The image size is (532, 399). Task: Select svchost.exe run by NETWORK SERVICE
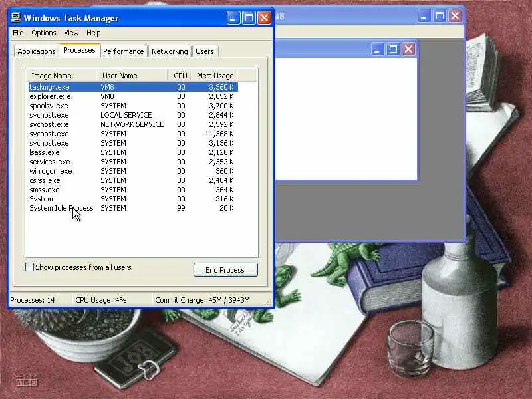(133, 124)
